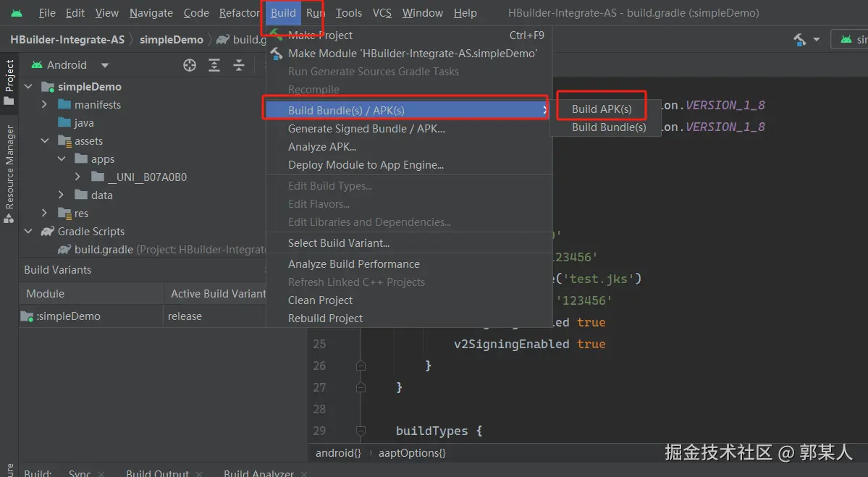The width and height of the screenshot is (868, 477).
Task: Click simpleDemo breadcrumb segment
Action: click(x=171, y=40)
